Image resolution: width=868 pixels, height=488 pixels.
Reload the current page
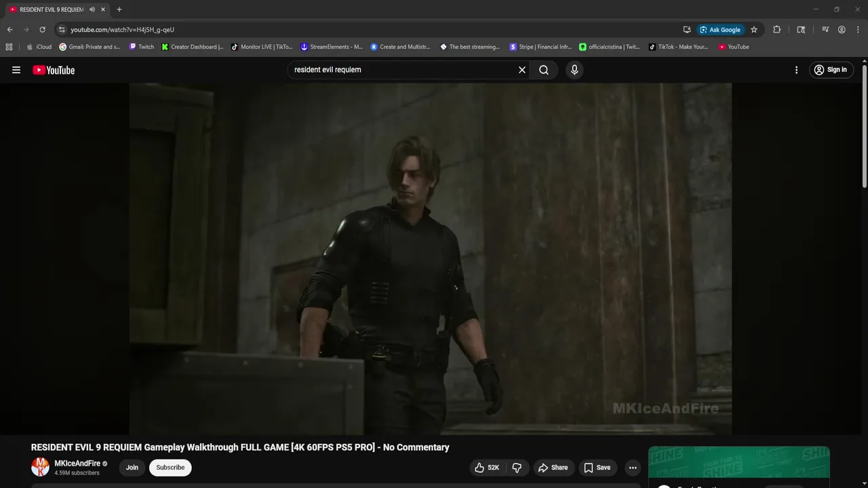coord(42,30)
